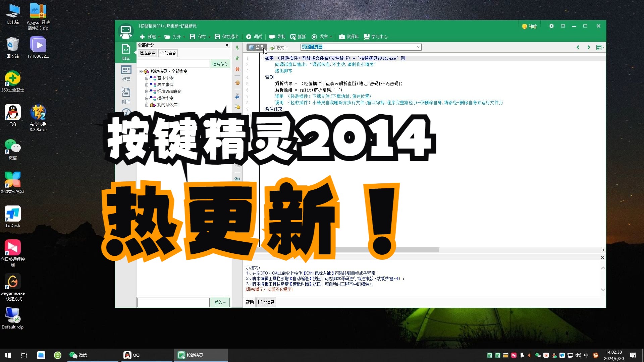Image resolution: width=644 pixels, height=362 pixels.
Task: Click the 插入→ button
Action: tap(220, 302)
